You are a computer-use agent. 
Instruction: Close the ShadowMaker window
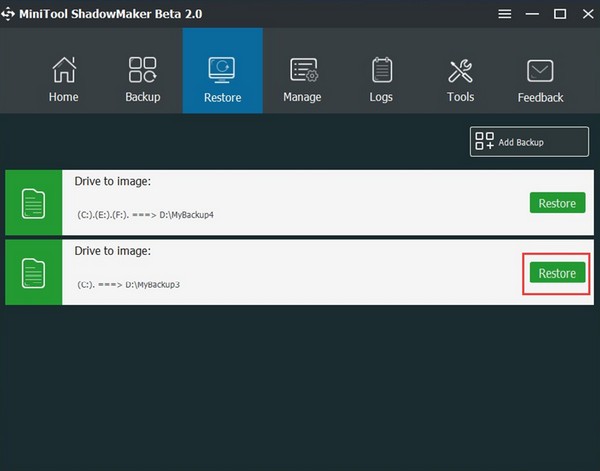point(588,14)
